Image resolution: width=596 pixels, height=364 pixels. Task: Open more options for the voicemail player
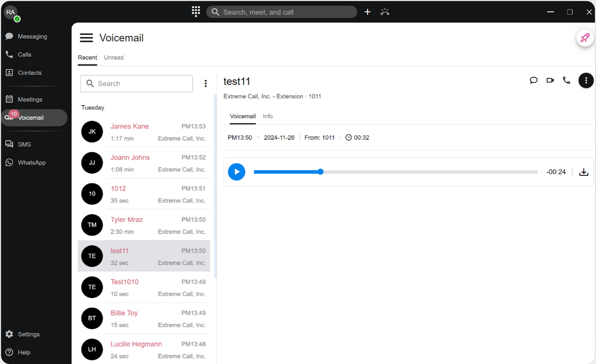[586, 80]
